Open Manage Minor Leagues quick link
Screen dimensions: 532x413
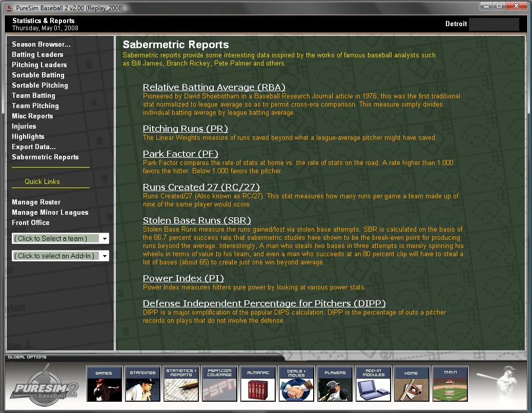click(x=50, y=212)
